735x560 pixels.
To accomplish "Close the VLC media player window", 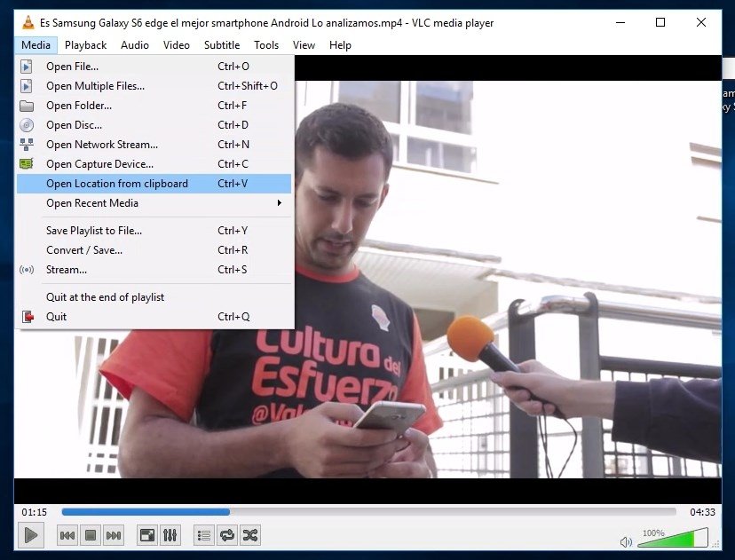I will tap(700, 22).
